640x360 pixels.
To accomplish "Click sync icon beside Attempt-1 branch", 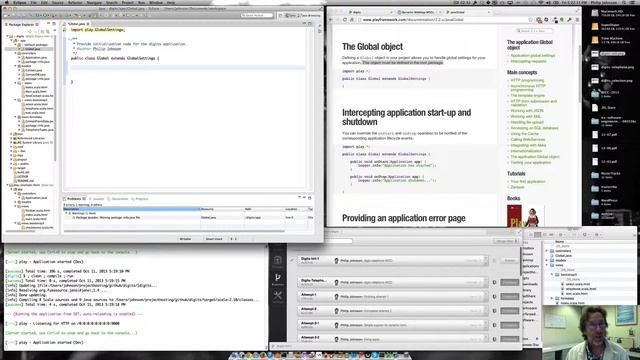I will [494, 296].
